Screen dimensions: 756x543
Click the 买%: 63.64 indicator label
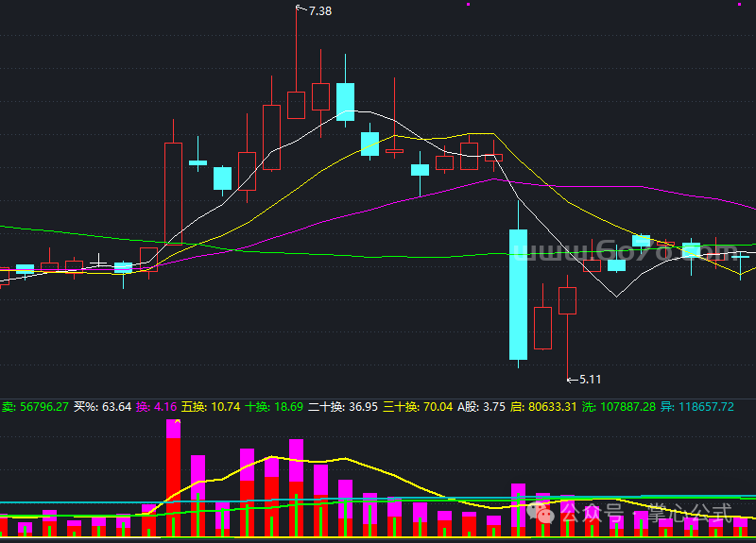point(103,407)
